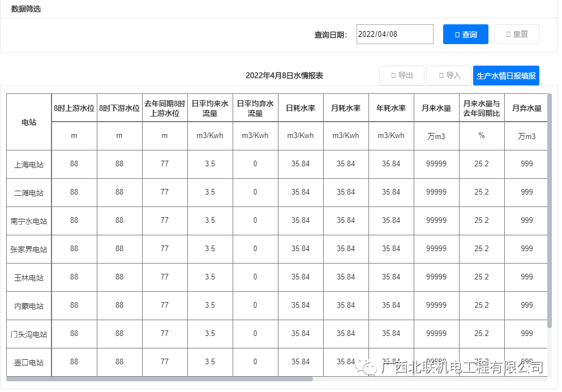
Task: Select the 电站 column header
Action: [x=29, y=122]
